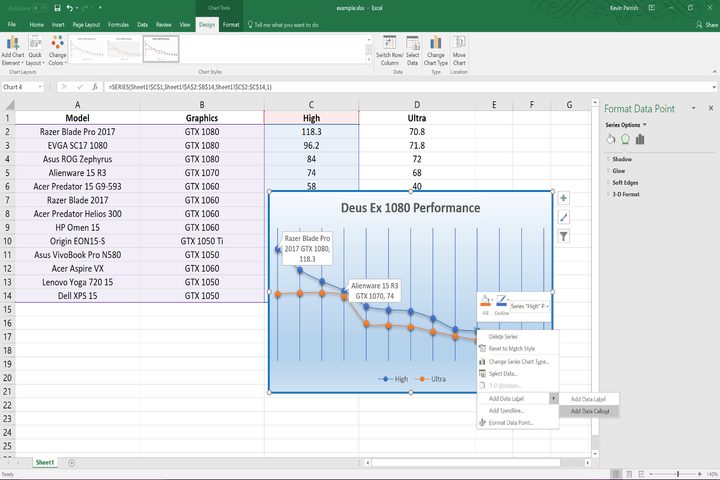Open the File tab
The width and height of the screenshot is (720, 480).
pyautogui.click(x=12, y=25)
